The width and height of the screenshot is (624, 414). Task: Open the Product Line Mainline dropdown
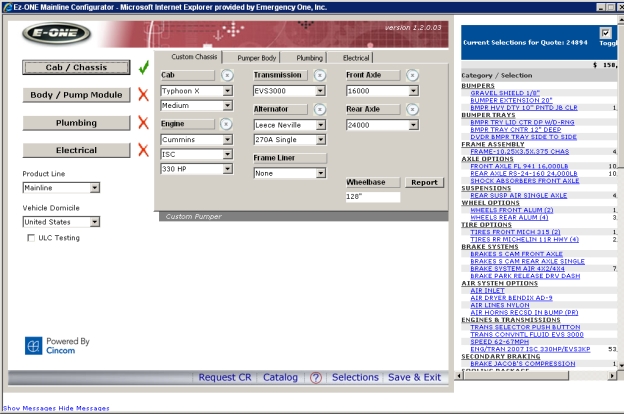coord(94,188)
